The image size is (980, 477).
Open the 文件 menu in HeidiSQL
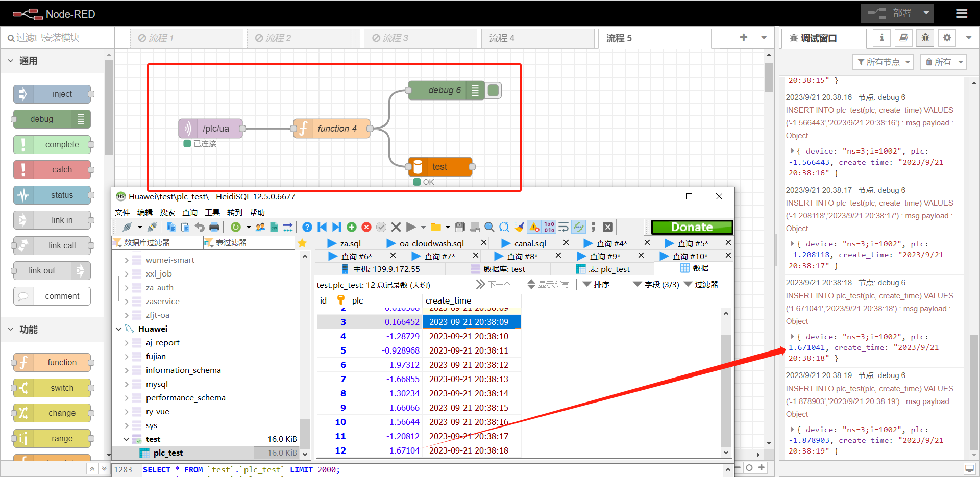click(122, 213)
